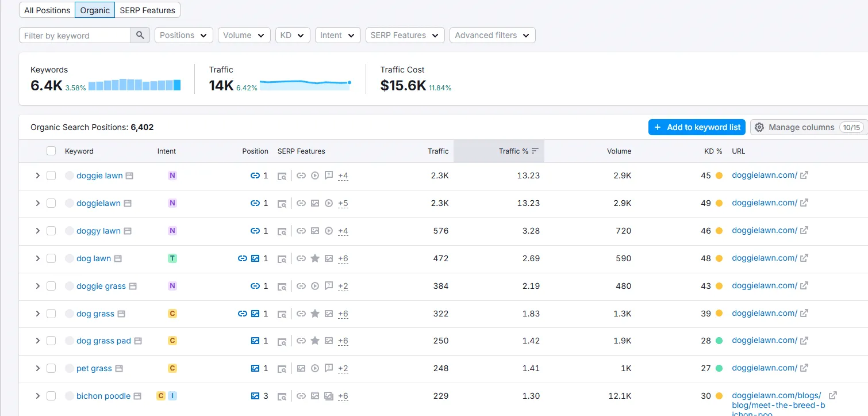
Task: Click the purple N intent badge beside "doggielawn"
Action: (x=172, y=203)
